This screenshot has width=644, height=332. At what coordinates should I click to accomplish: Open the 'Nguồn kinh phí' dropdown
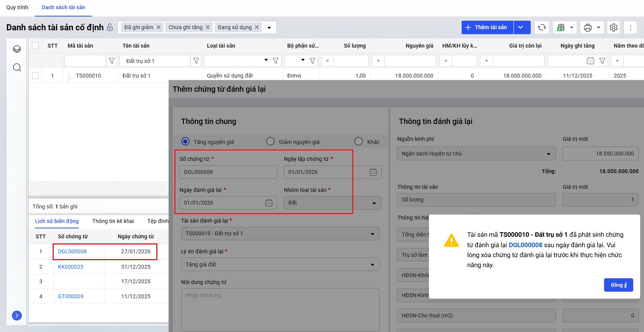point(548,154)
